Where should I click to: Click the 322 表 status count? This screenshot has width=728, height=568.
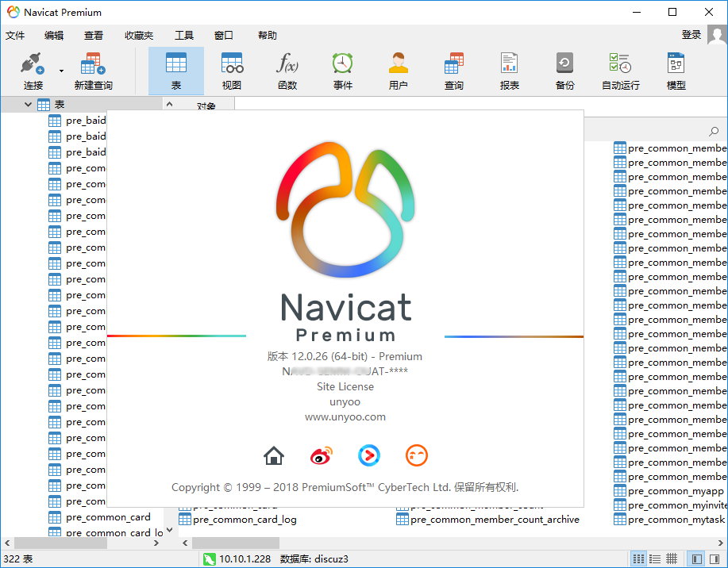[18, 558]
